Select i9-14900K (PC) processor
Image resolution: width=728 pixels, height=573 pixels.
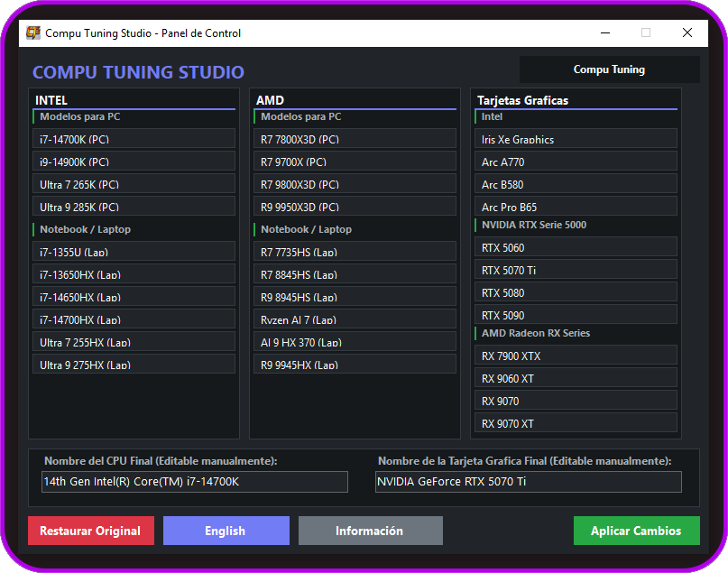click(134, 161)
